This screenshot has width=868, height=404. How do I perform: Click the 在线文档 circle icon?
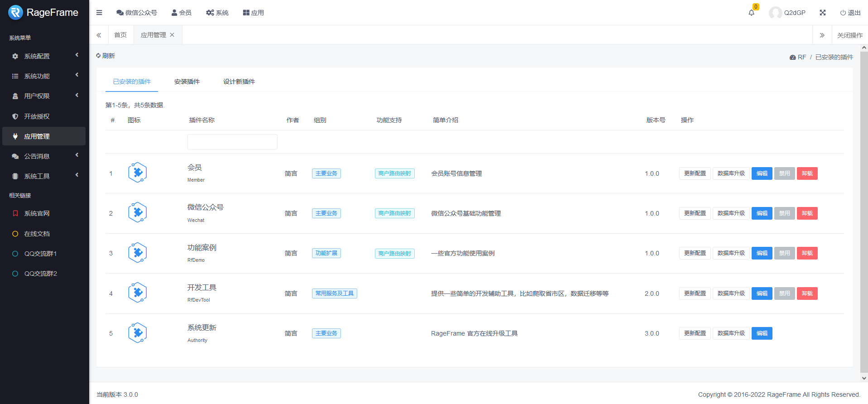click(15, 234)
